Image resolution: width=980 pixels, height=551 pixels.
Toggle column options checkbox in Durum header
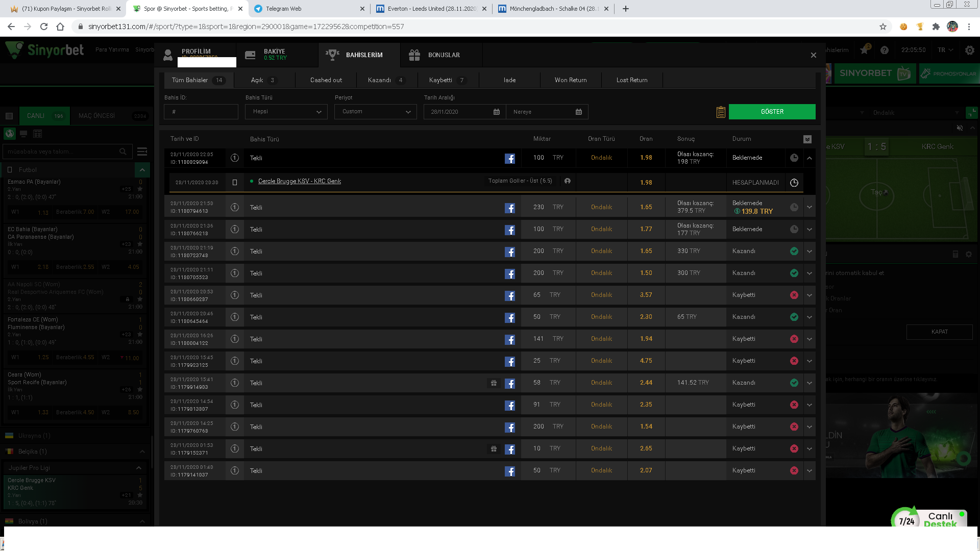(x=807, y=139)
